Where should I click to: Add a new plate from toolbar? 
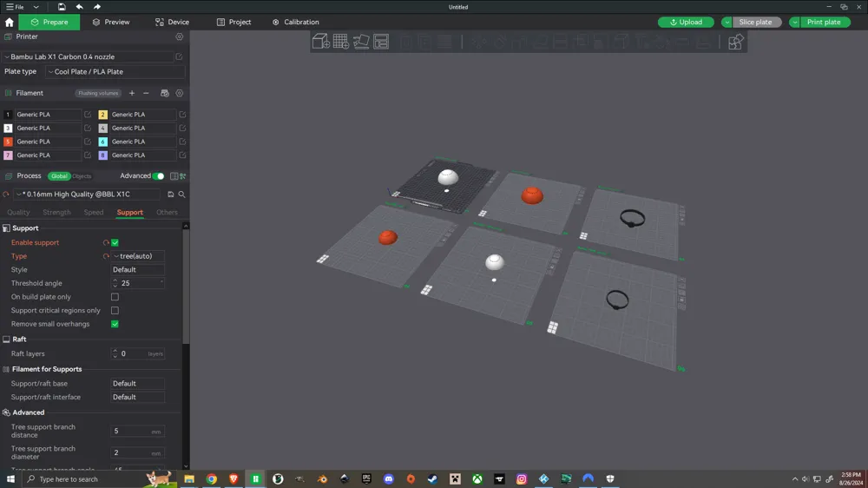[x=341, y=42]
